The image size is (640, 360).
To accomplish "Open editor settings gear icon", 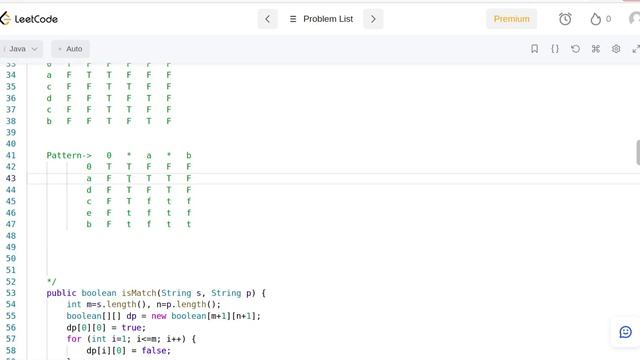I will [616, 49].
